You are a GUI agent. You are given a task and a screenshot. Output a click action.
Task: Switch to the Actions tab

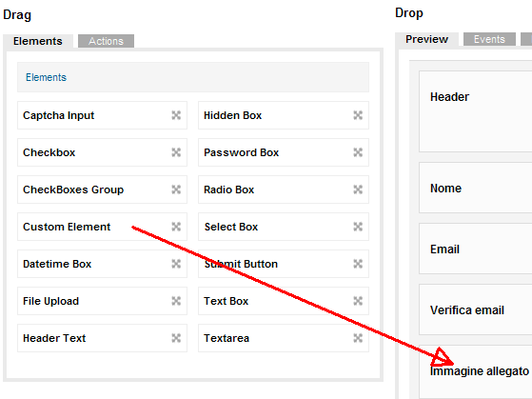(106, 41)
